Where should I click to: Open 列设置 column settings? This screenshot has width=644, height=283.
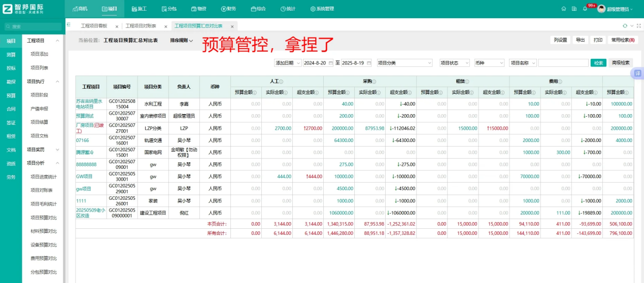tap(560, 40)
